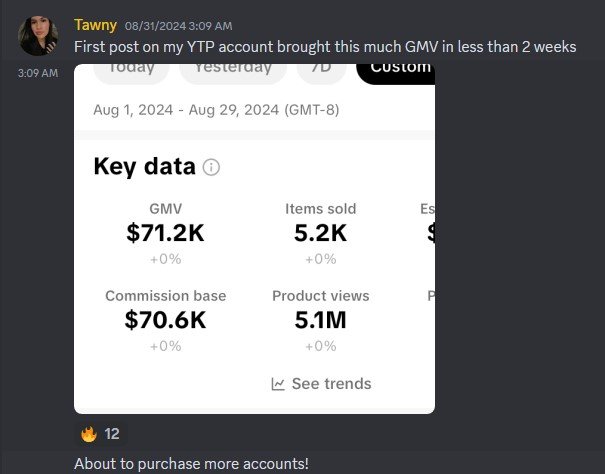Click the Items sold 5.2K metric
Viewport: 605px width, 474px height.
coord(320,233)
